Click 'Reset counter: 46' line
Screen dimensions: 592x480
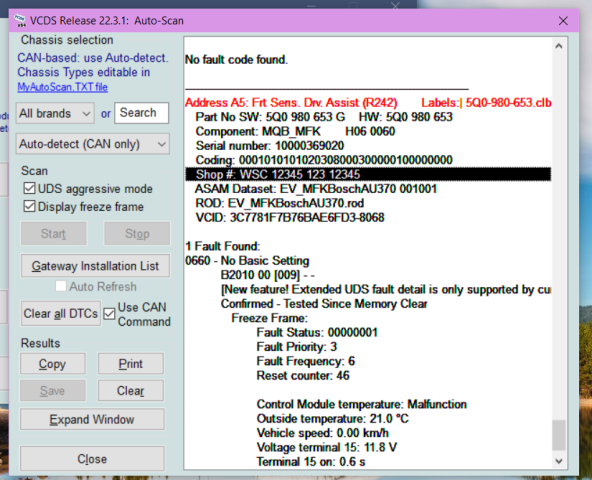[303, 375]
